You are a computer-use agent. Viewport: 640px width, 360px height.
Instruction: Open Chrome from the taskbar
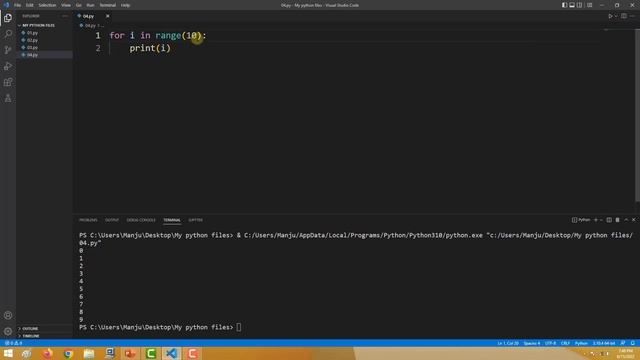click(x=68, y=353)
